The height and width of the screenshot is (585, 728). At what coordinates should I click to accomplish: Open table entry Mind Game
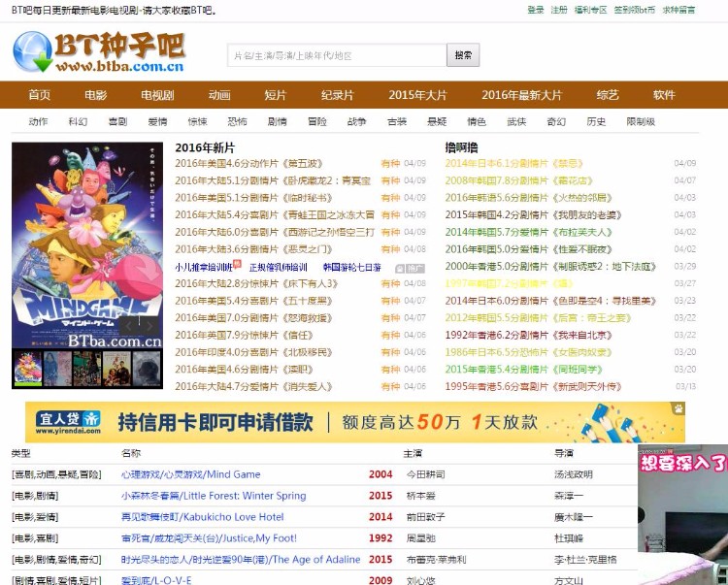[x=191, y=474]
